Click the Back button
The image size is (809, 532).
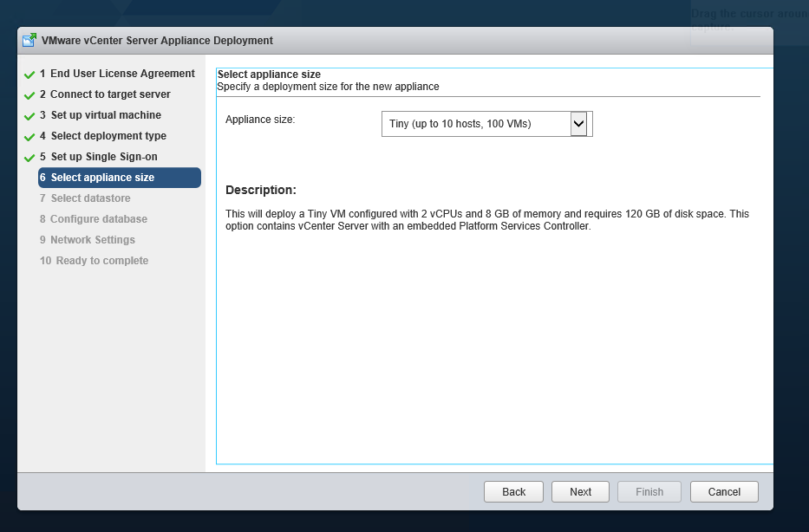(513, 492)
